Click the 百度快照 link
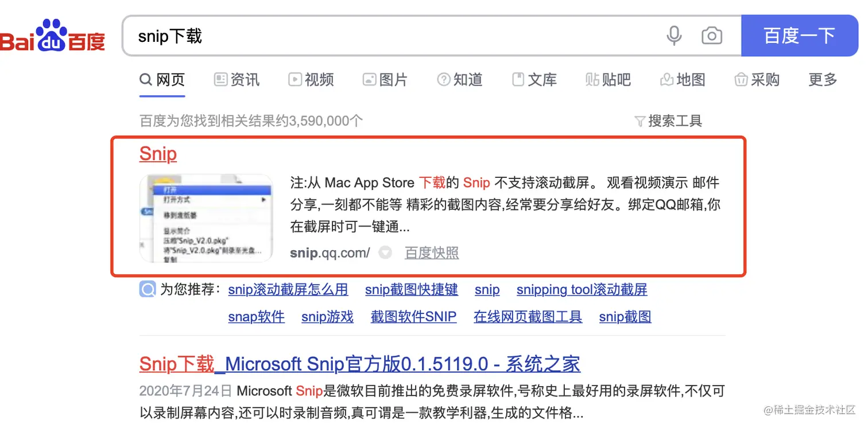 click(x=432, y=252)
